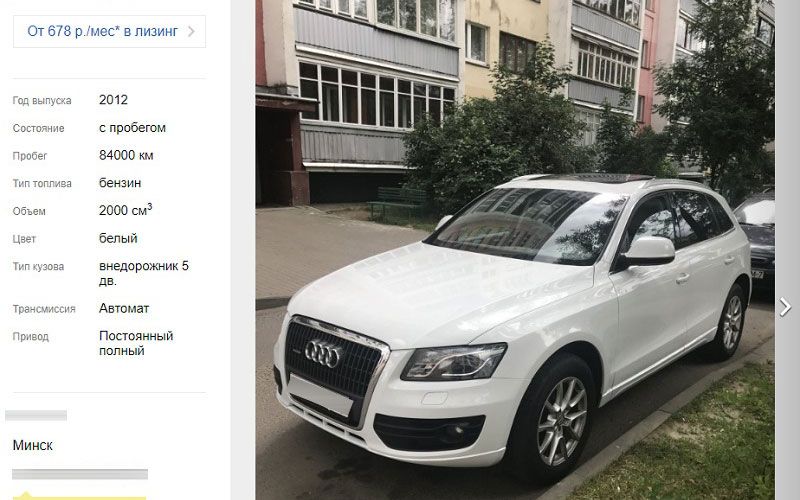Click the body type внедорожник 5 дв.
This screenshot has width=800, height=500.
144,273
